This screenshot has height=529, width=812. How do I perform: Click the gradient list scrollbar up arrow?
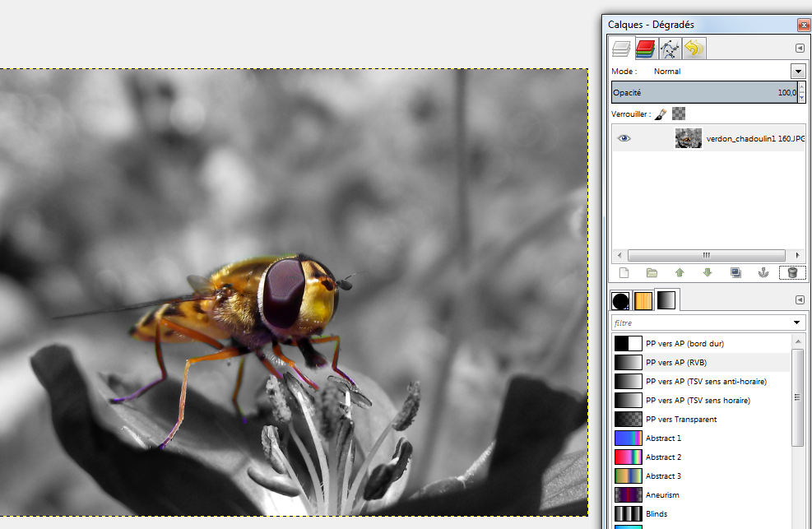tap(798, 341)
